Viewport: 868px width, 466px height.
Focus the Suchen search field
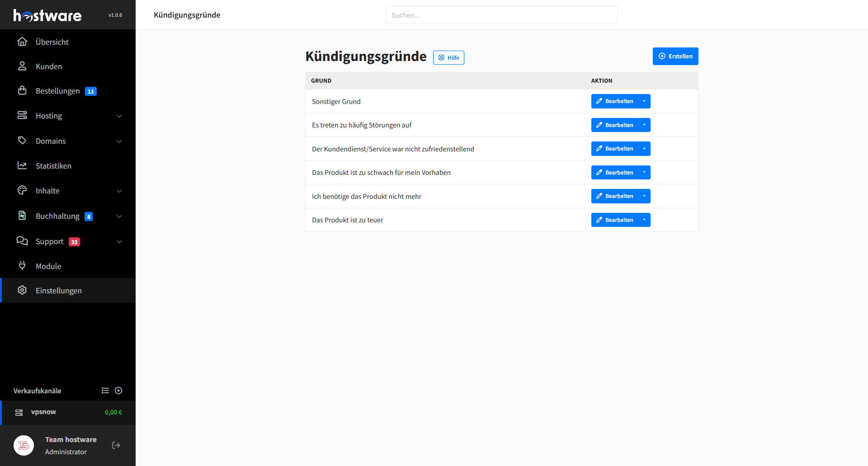(501, 15)
